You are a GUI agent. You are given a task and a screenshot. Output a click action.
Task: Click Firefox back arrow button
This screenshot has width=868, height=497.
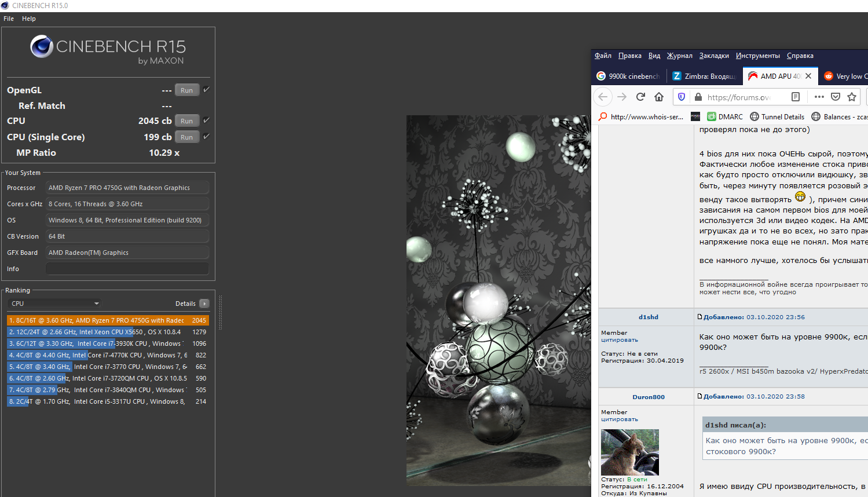click(x=603, y=97)
